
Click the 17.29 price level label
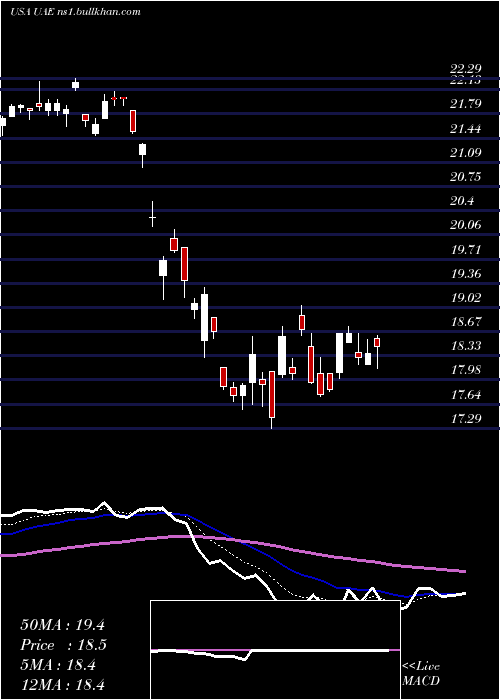466,419
